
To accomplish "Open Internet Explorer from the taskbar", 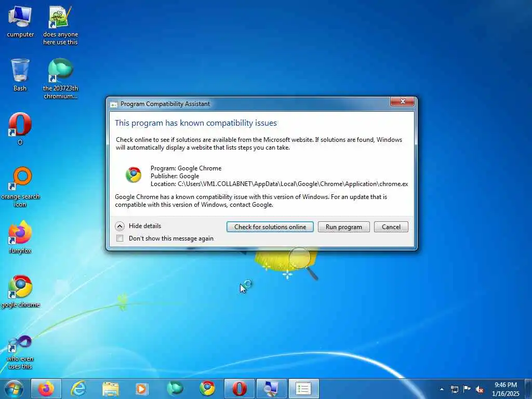I will (x=78, y=389).
